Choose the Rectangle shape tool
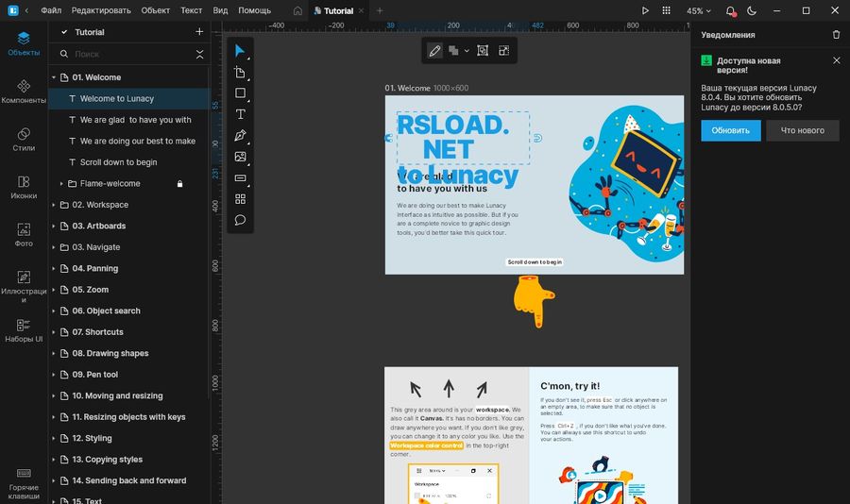 tap(240, 92)
